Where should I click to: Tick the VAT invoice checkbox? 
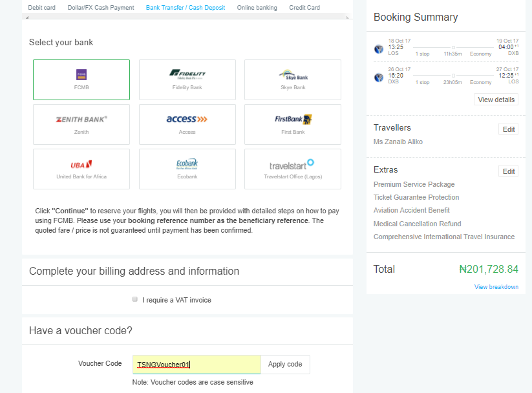[x=135, y=299]
